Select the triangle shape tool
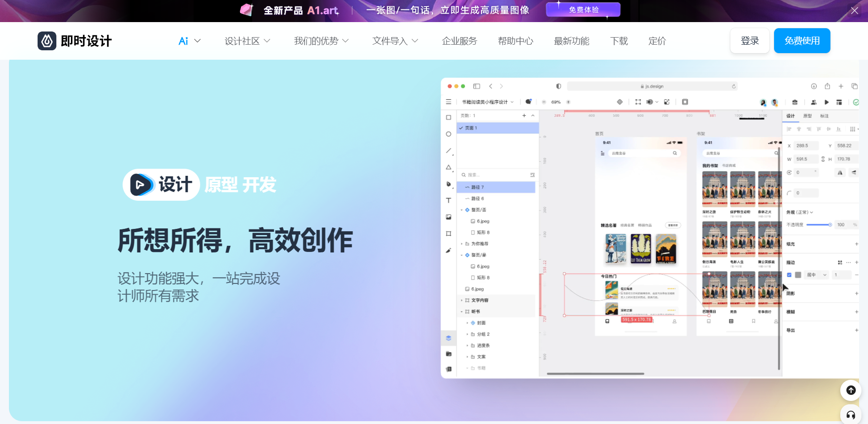This screenshot has height=424, width=868. pyautogui.click(x=449, y=167)
